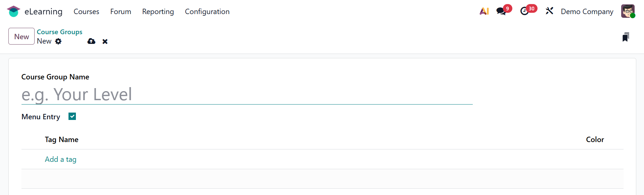Click the New record button
The height and width of the screenshot is (195, 644).
21,36
